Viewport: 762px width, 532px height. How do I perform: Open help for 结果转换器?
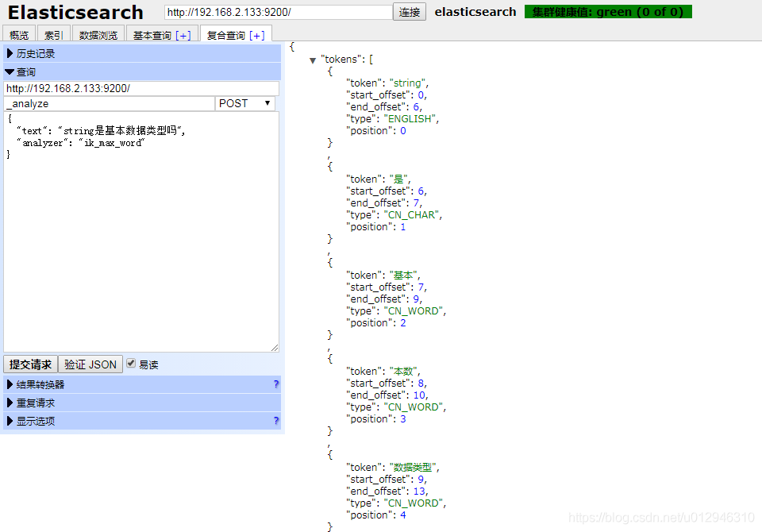pyautogui.click(x=276, y=384)
